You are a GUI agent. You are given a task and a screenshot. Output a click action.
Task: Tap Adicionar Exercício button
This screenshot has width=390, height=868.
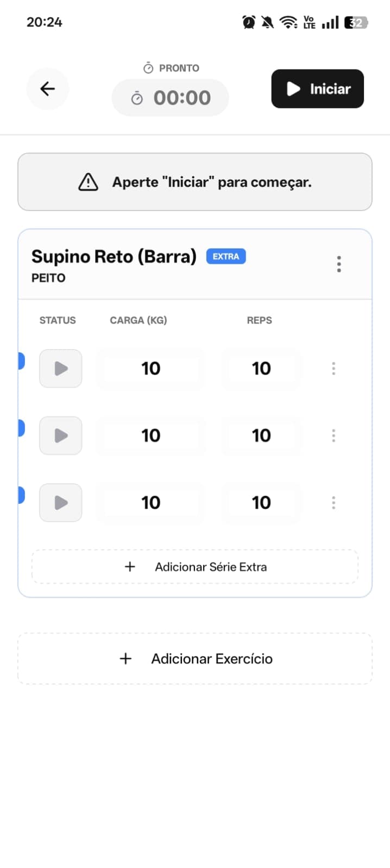click(x=195, y=658)
